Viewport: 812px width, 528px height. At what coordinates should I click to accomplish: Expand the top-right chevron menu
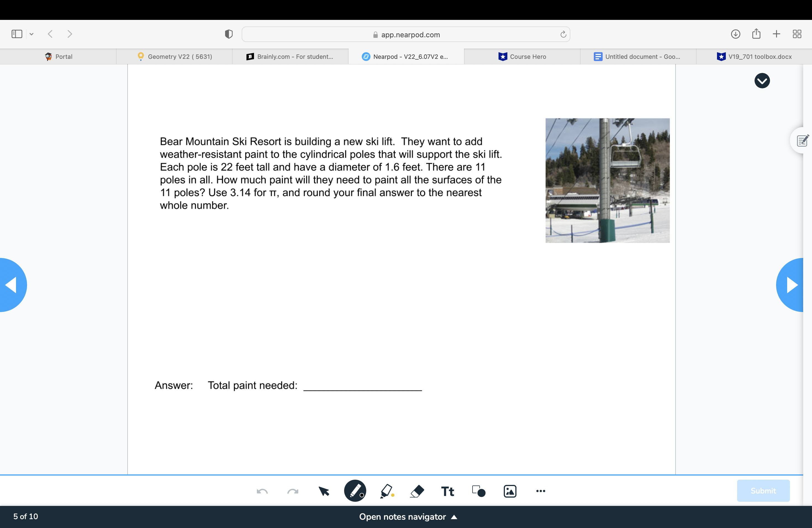pyautogui.click(x=762, y=80)
